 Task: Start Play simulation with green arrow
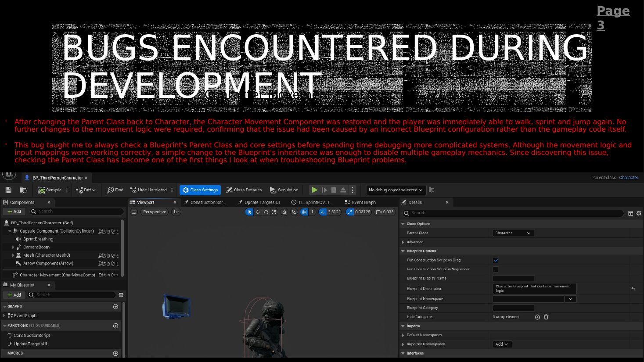[x=314, y=190]
